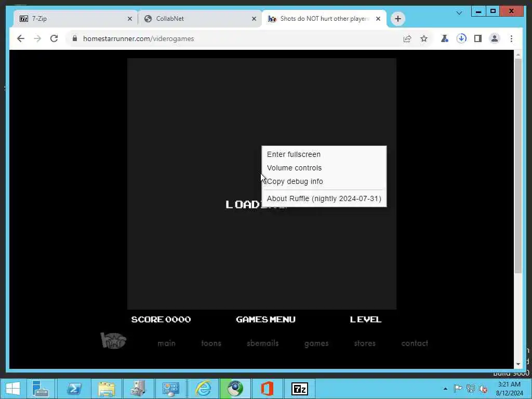The image size is (532, 399).
Task: Open Server Manager from taskbar
Action: point(40,389)
